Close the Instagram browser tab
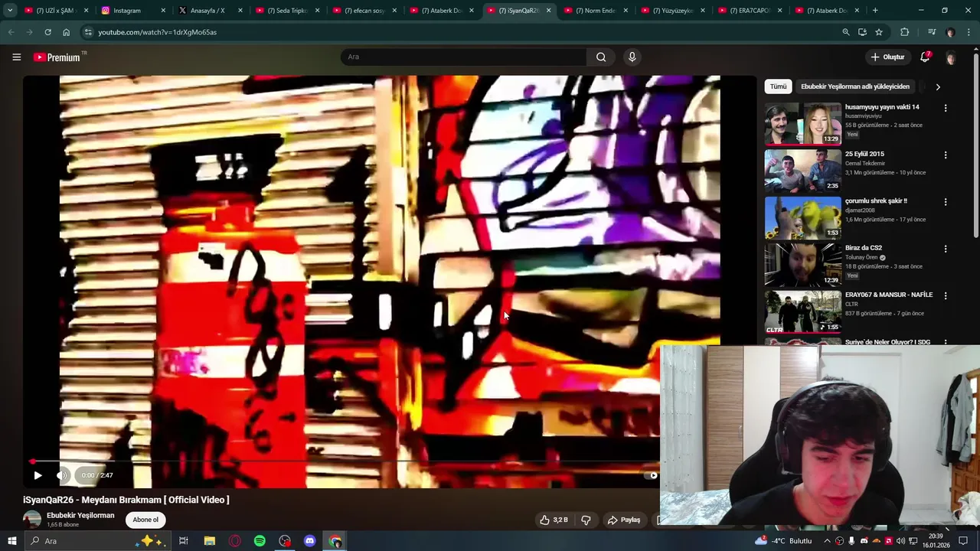 [163, 11]
